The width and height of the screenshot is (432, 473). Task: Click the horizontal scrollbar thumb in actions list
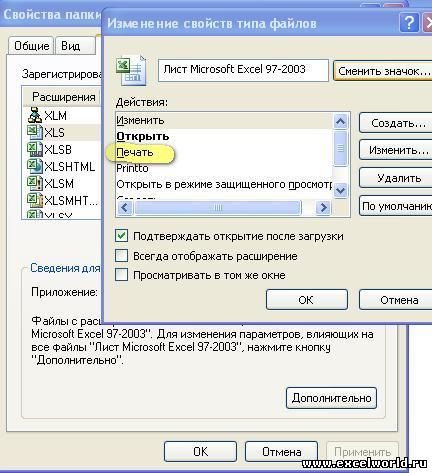(x=218, y=208)
